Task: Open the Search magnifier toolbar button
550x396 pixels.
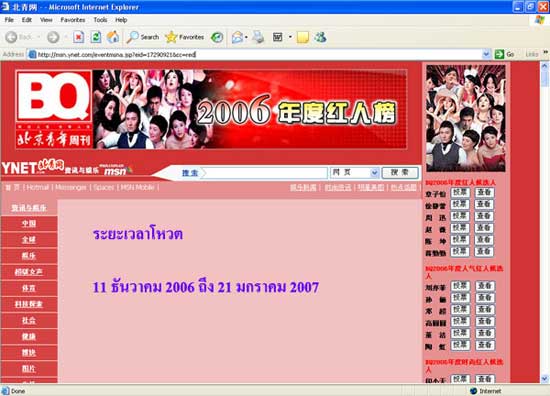Action: tap(143, 37)
